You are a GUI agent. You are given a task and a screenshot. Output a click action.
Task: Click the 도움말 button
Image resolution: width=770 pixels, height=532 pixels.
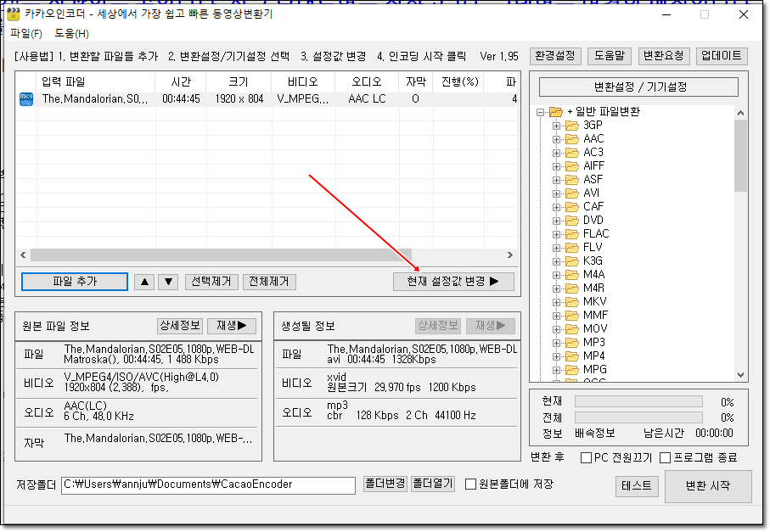click(x=610, y=56)
